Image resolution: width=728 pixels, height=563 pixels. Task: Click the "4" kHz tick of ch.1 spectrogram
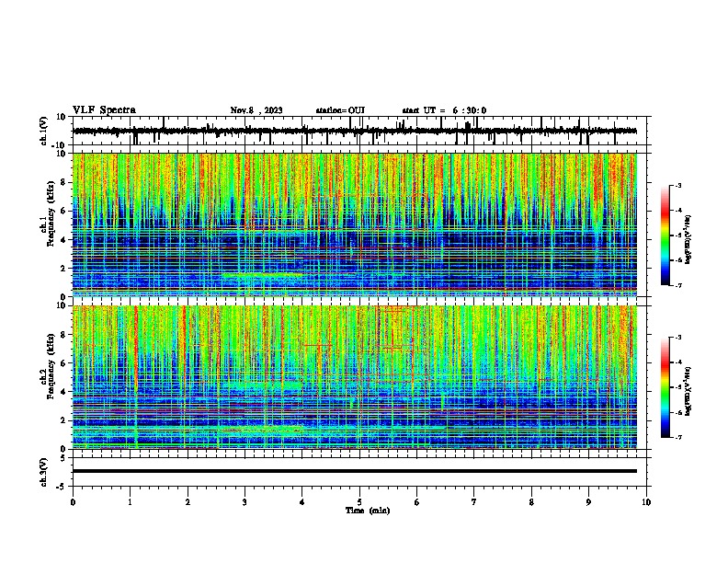click(x=63, y=240)
